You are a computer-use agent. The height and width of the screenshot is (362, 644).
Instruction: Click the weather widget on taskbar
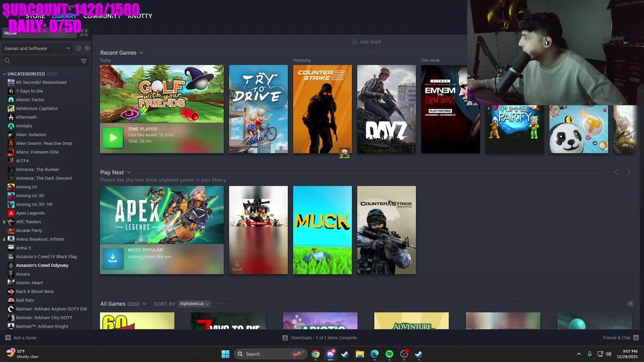point(23,354)
